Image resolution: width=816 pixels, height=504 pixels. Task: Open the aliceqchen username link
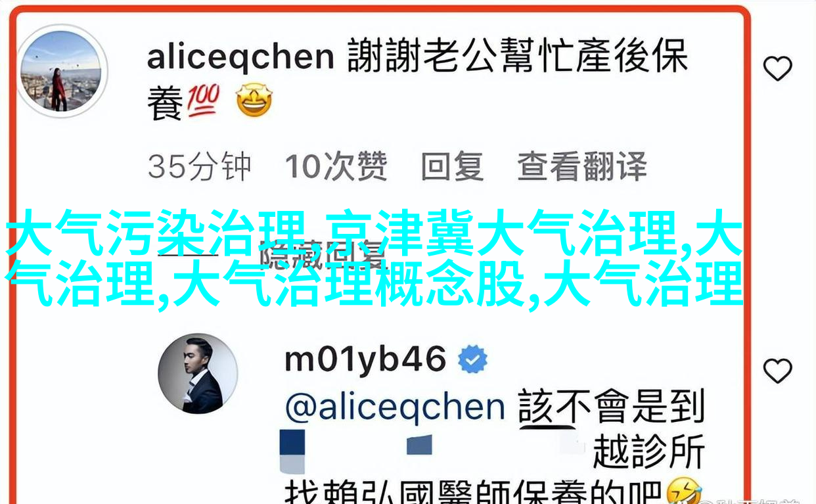tap(240, 57)
